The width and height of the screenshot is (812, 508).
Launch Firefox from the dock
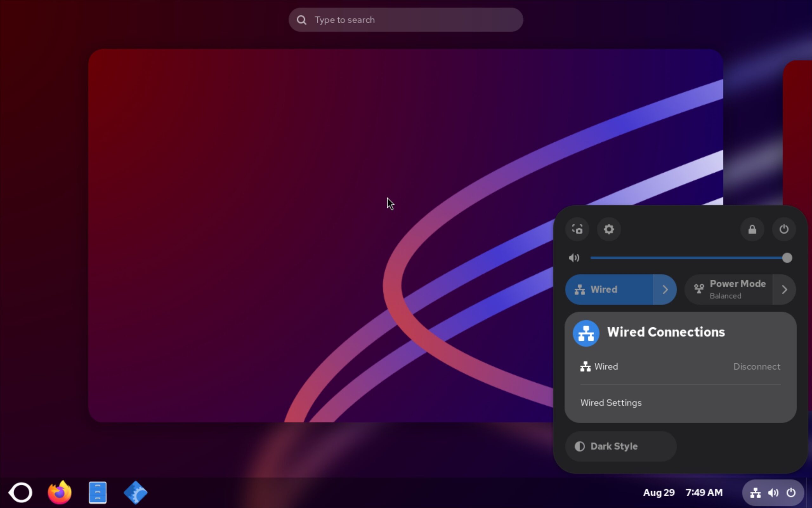(59, 492)
